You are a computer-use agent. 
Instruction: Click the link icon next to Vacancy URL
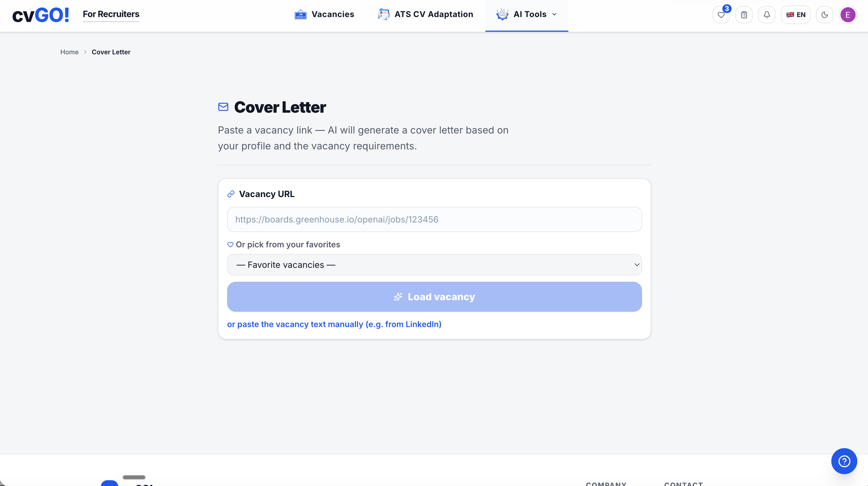[231, 194]
